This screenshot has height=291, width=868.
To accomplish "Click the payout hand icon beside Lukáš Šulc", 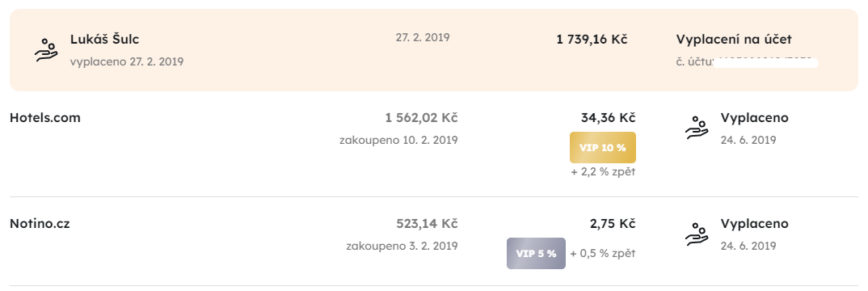I will 46,50.
